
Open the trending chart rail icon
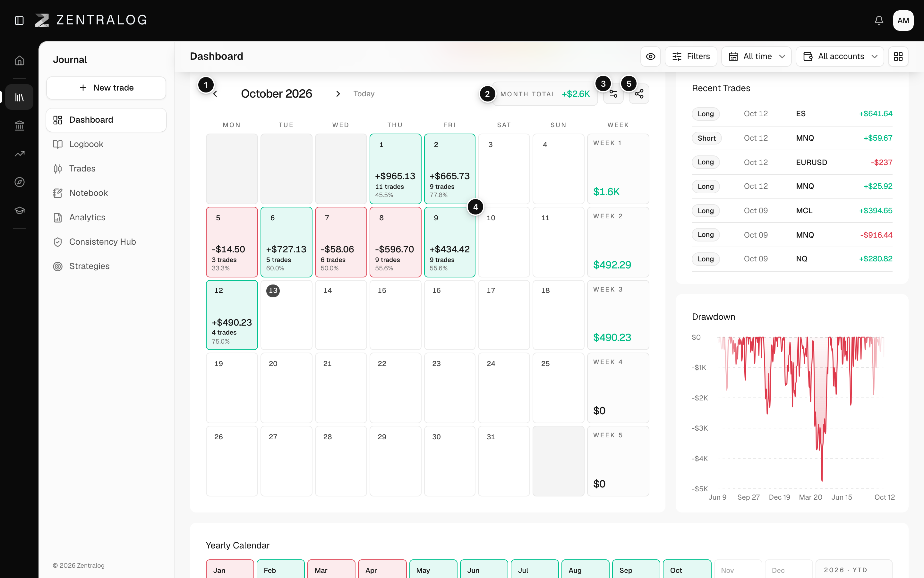[x=20, y=154]
